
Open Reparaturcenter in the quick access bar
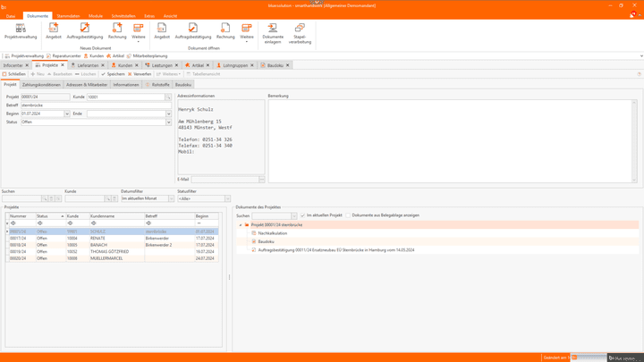point(65,56)
